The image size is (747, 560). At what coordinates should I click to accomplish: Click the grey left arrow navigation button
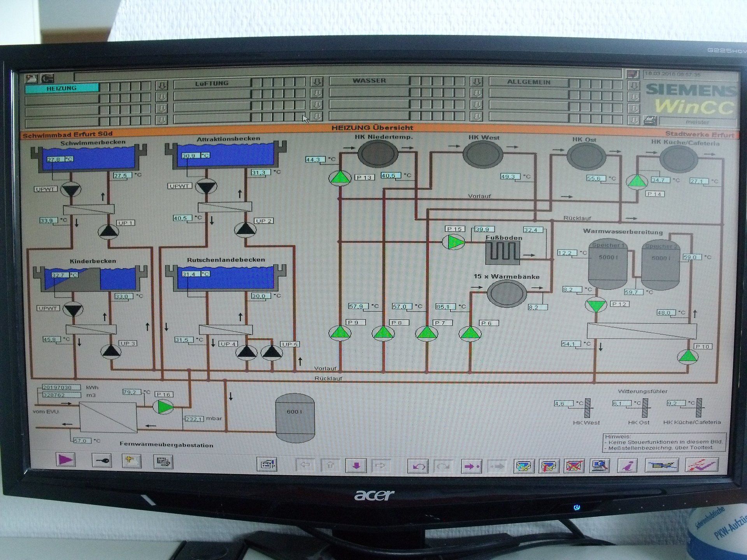pyautogui.click(x=305, y=465)
